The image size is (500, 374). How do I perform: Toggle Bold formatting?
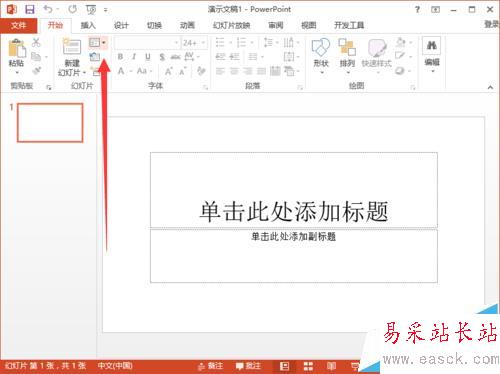point(120,57)
